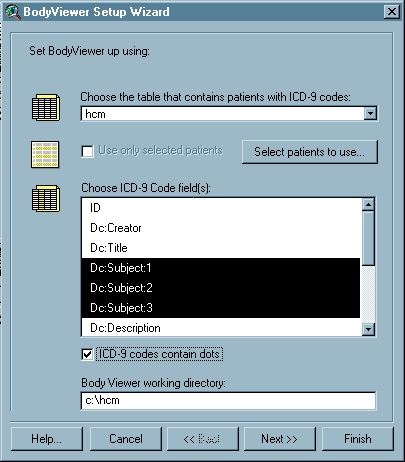This screenshot has width=405, height=462.
Task: Click the BodyViewer globe icon in title bar
Action: pos(13,12)
